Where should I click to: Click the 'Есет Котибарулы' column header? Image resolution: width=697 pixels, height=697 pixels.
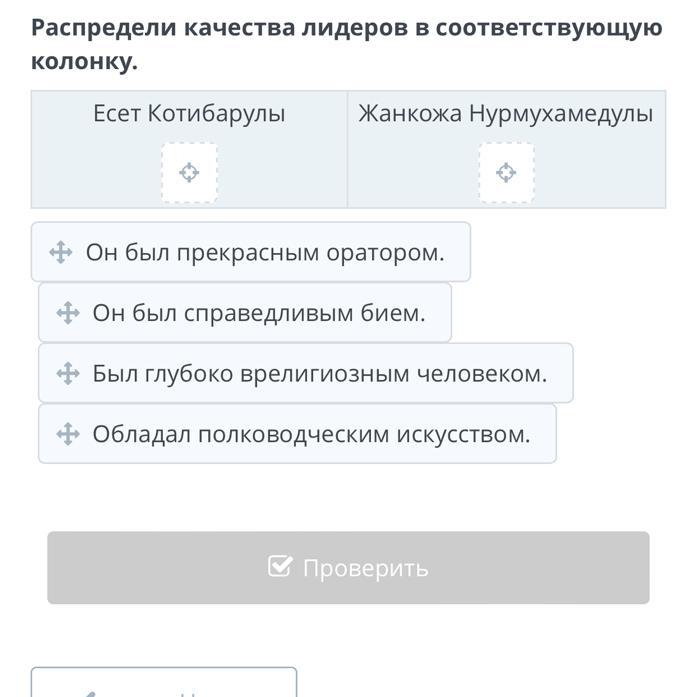tap(189, 114)
